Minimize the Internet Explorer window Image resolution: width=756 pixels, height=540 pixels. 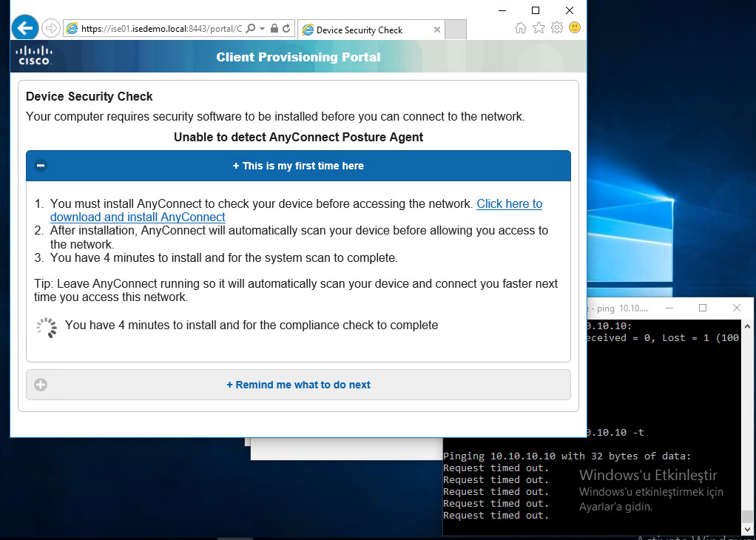click(x=502, y=10)
